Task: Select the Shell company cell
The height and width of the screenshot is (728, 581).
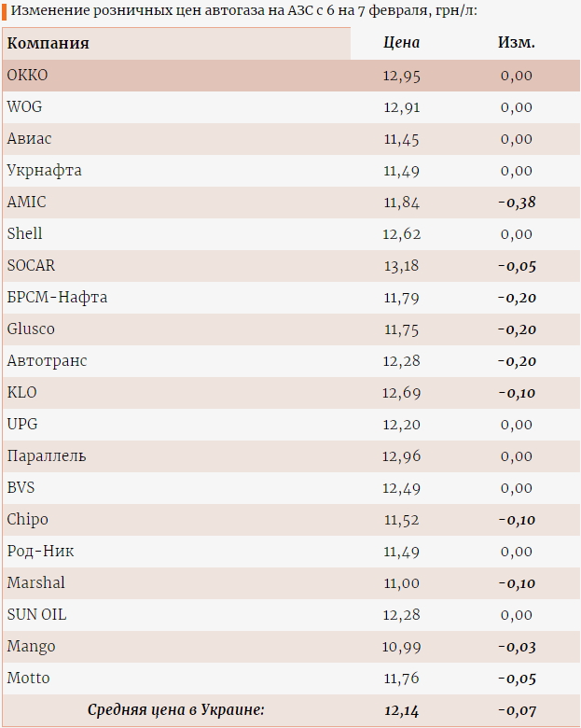Action: 24,233
